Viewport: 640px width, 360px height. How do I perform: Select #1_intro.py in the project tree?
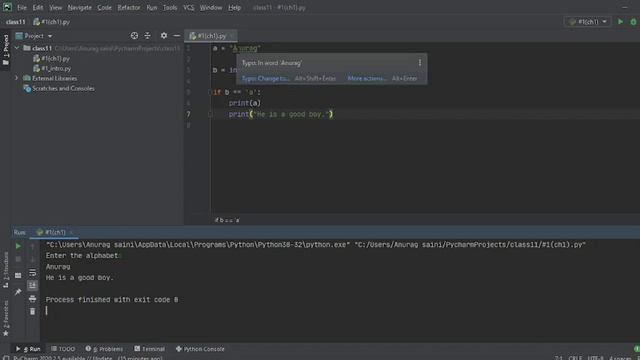point(52,69)
